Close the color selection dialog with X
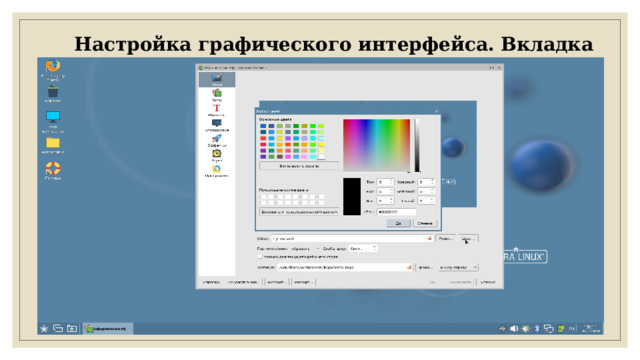The image size is (640, 360). point(436,111)
